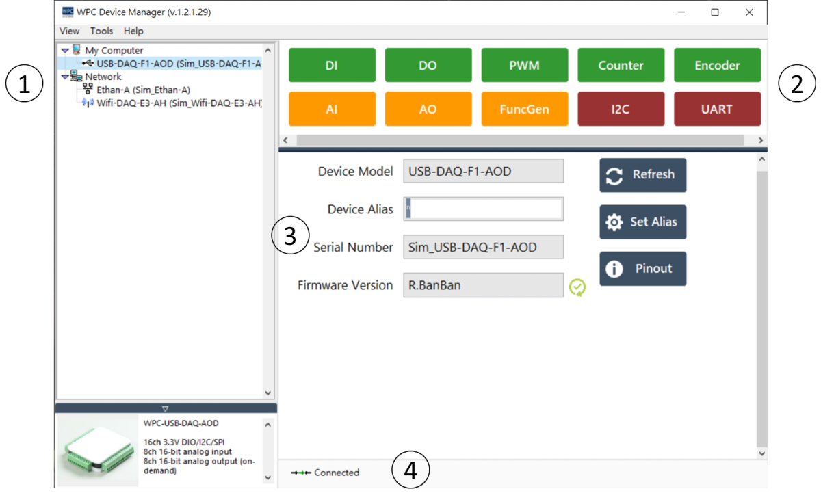
Task: Open the Counter function panel
Action: click(621, 66)
